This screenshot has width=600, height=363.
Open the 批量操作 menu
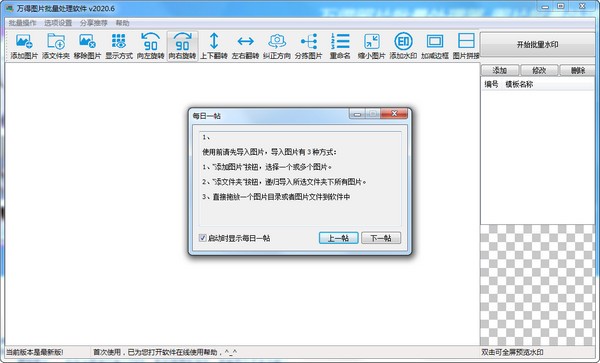[x=23, y=23]
